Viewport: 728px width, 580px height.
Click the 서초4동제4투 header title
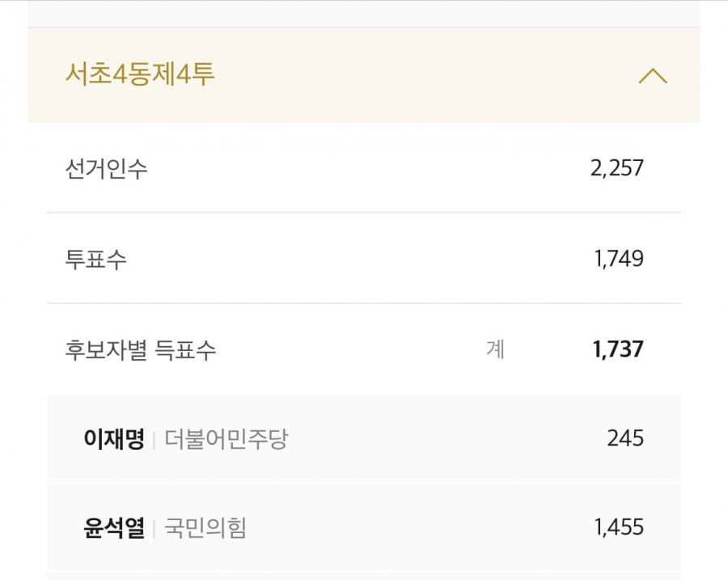pyautogui.click(x=140, y=74)
